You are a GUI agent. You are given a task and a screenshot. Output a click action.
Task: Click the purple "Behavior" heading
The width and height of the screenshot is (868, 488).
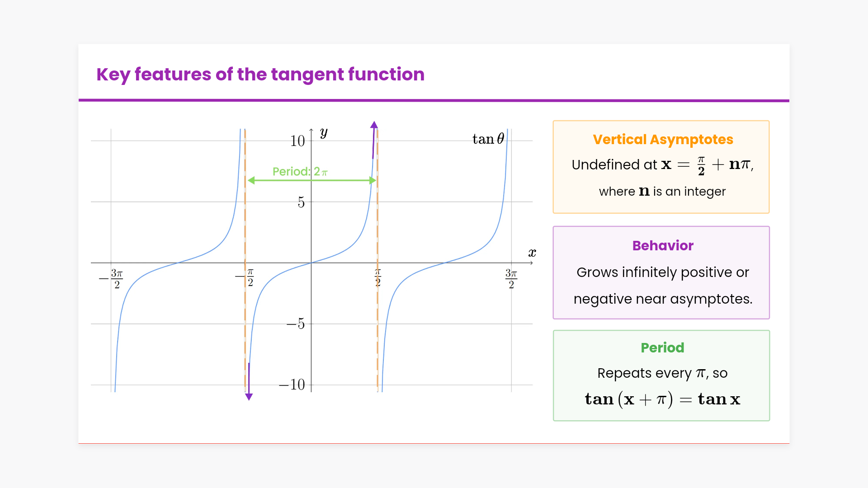(x=663, y=245)
